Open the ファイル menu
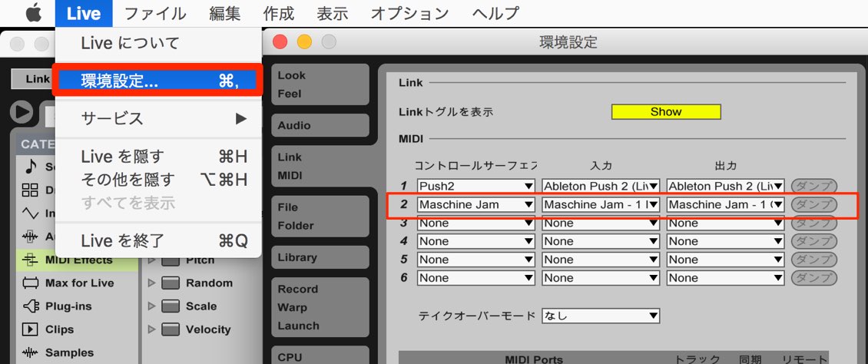 pos(155,13)
